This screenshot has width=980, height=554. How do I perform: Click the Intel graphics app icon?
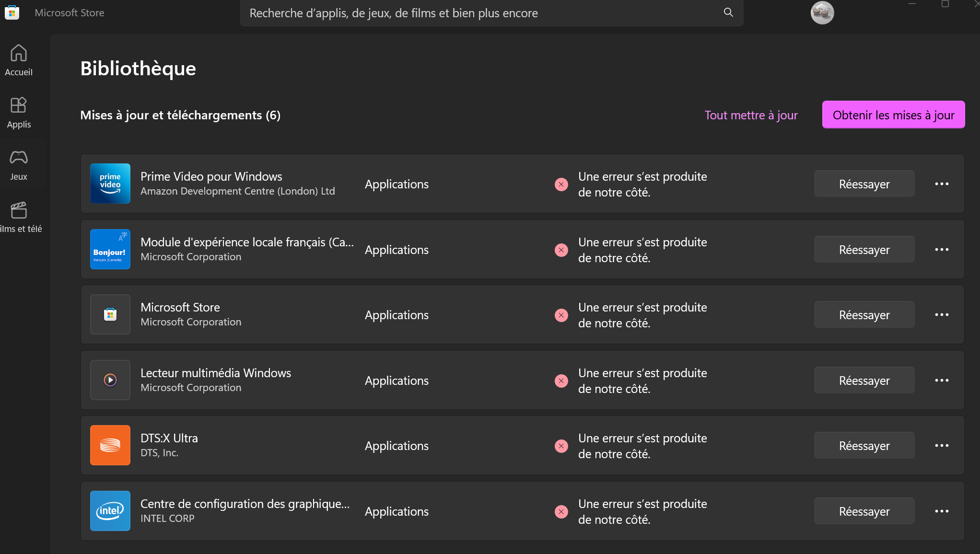(110, 511)
